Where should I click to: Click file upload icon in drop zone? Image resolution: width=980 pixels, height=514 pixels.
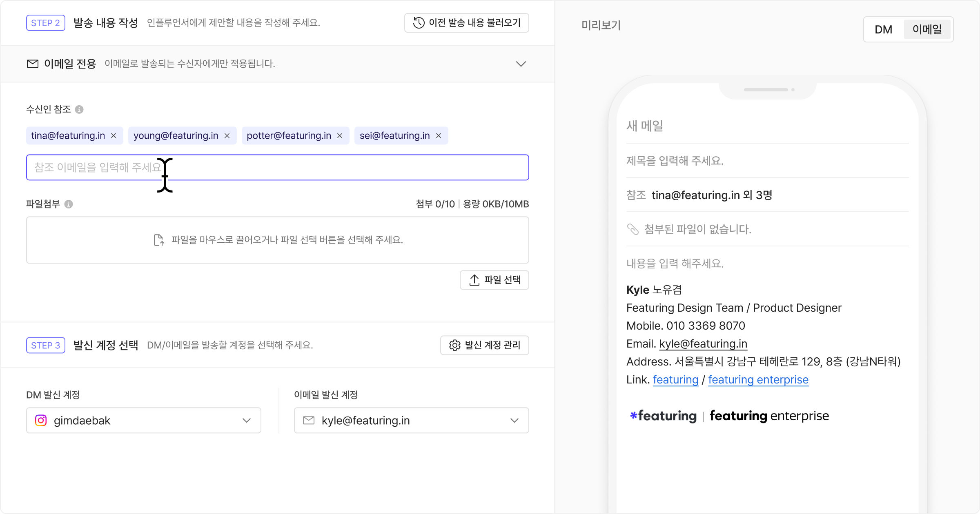[x=159, y=240]
